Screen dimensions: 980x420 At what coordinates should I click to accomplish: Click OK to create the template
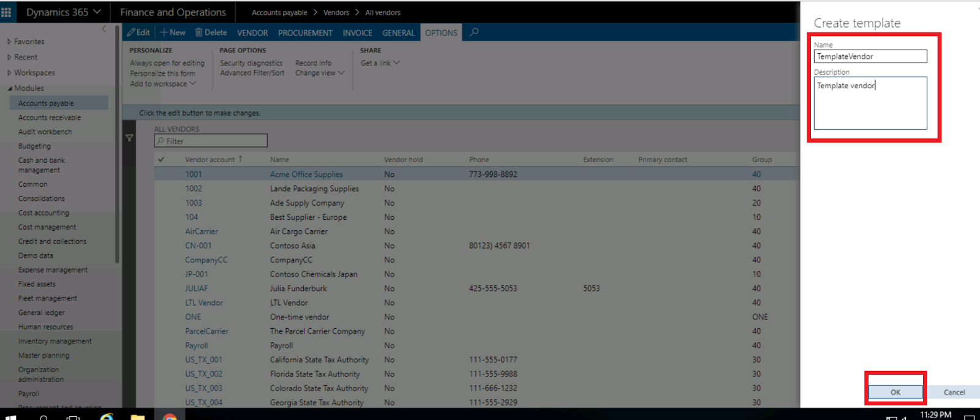click(x=895, y=392)
